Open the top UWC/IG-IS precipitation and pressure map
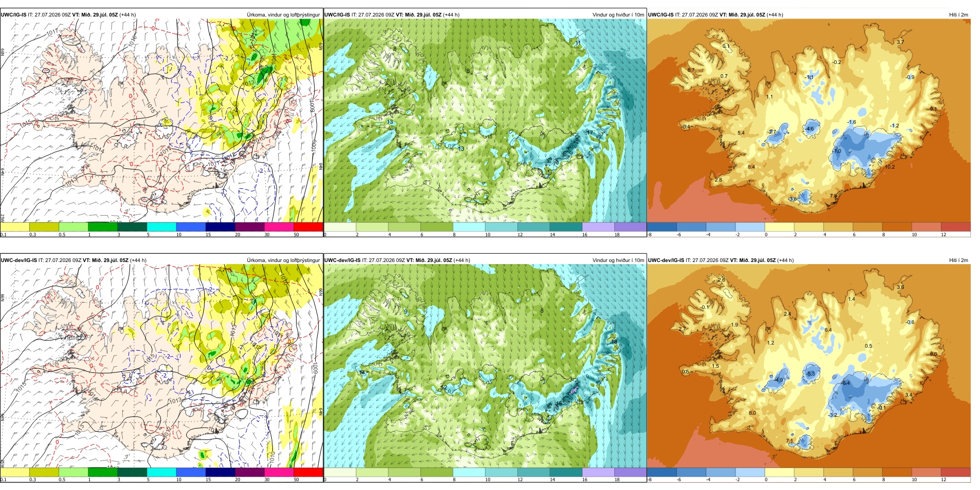The width and height of the screenshot is (980, 490). click(161, 121)
